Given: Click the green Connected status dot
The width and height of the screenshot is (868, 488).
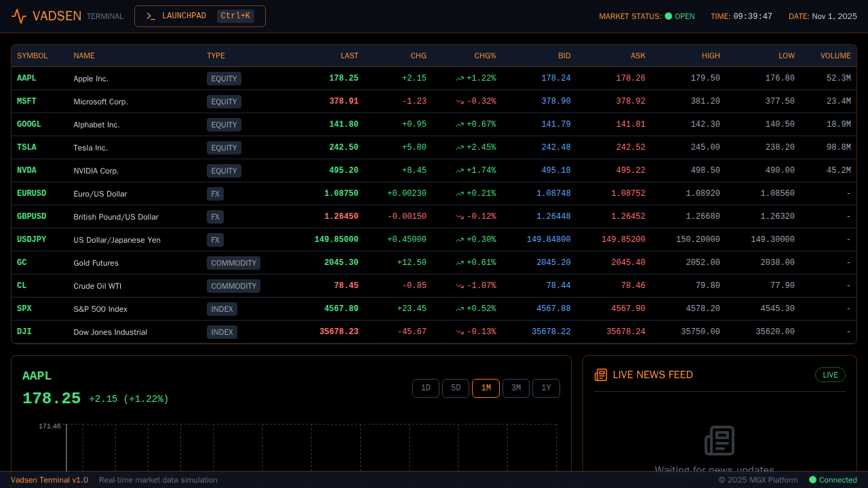Looking at the screenshot, I should point(812,480).
